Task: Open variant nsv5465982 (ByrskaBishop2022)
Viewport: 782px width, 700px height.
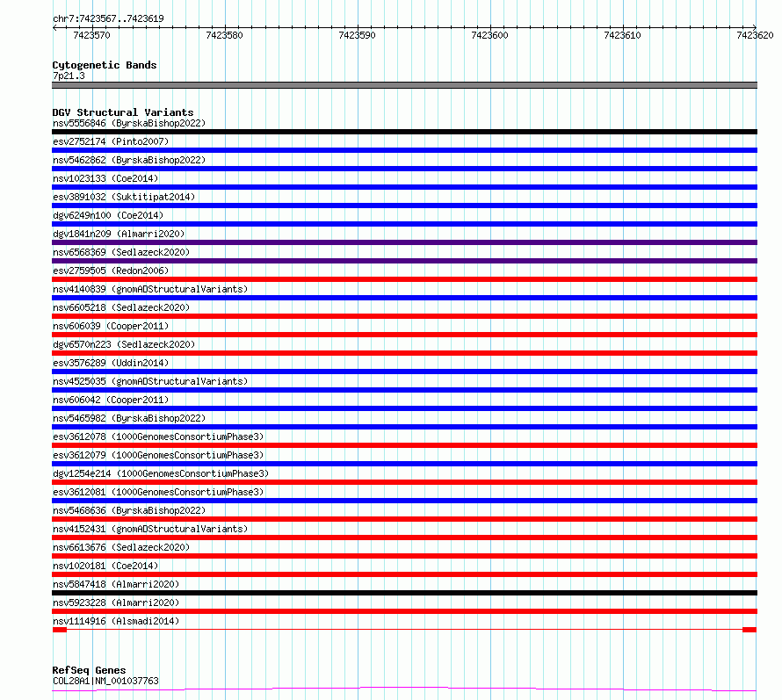Action: [x=129, y=418]
